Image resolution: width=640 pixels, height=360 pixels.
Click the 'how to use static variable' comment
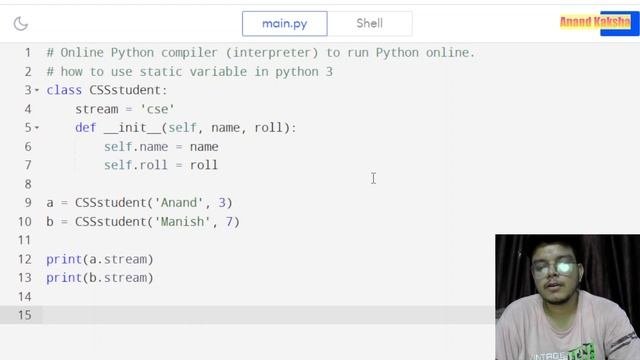click(x=189, y=71)
